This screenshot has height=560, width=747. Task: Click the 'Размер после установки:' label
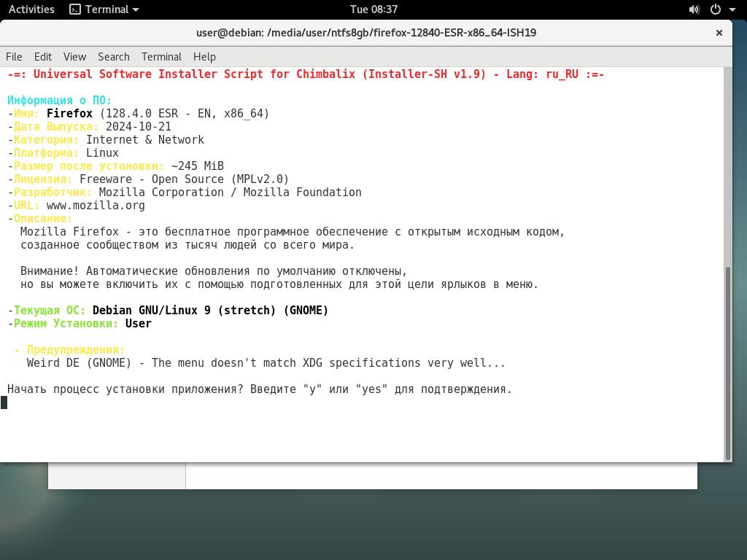pyautogui.click(x=89, y=166)
